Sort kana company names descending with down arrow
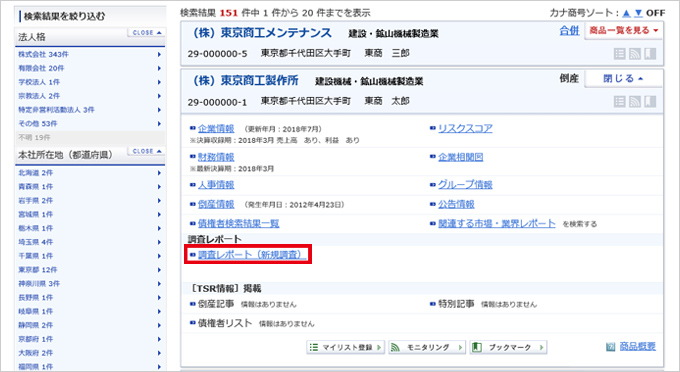This screenshot has width=680, height=372. (x=638, y=13)
